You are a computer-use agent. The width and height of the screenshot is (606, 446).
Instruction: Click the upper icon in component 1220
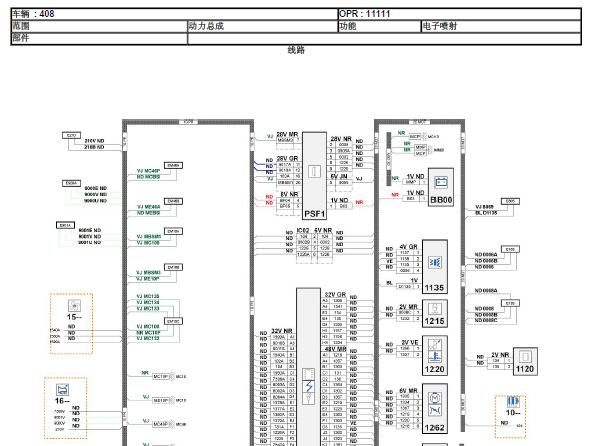[x=435, y=345]
